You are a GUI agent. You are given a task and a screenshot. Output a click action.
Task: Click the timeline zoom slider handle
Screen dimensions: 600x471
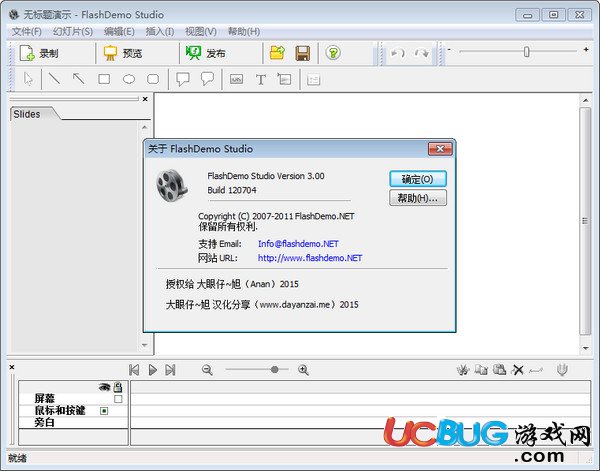(x=274, y=370)
